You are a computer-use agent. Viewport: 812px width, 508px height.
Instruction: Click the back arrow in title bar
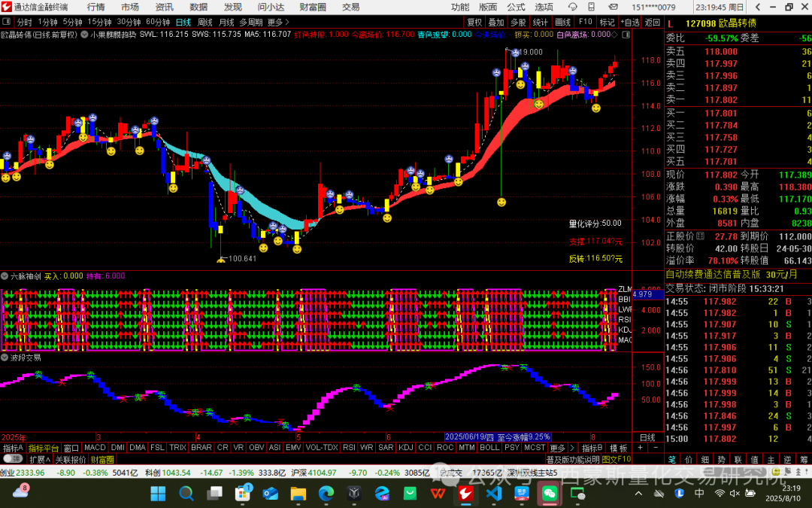coord(758,7)
